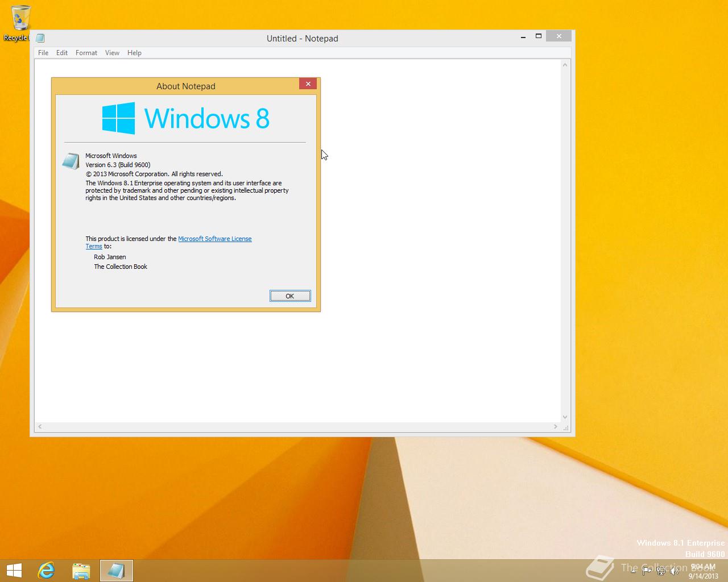Screen dimensions: 728x582
Task: Open the Start button on the taskbar
Action: pyautogui.click(x=14, y=570)
